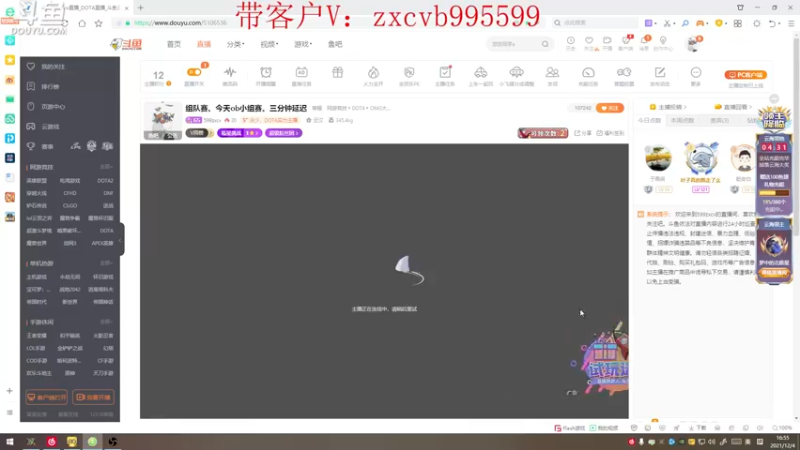This screenshot has width=800, height=450.
Task: Open the AD task icon in the toolbar
Action: pos(302,72)
